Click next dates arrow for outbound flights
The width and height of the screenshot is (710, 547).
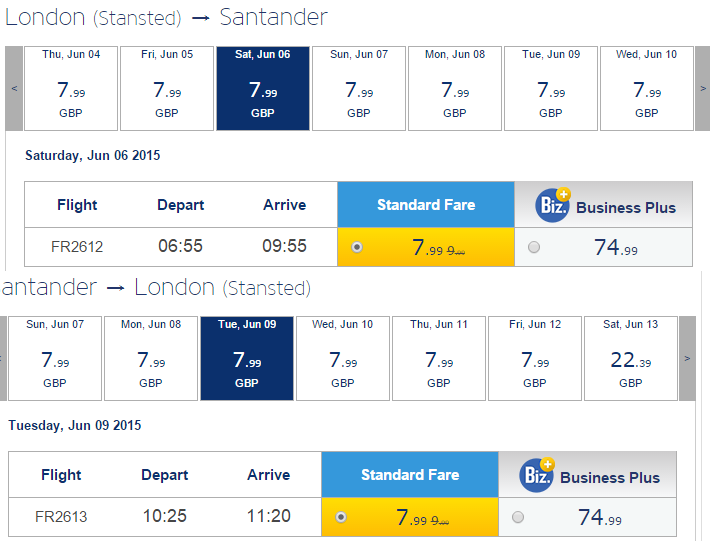(703, 88)
